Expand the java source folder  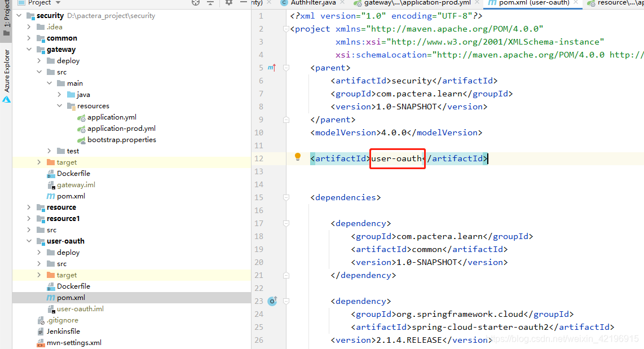60,94
